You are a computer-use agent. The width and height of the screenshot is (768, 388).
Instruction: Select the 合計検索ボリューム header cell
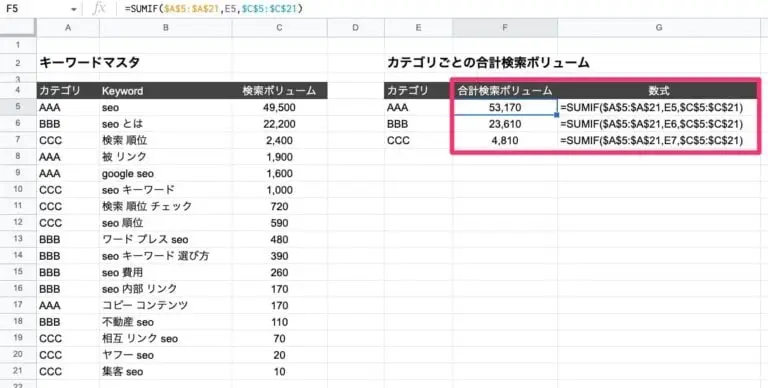(505, 91)
